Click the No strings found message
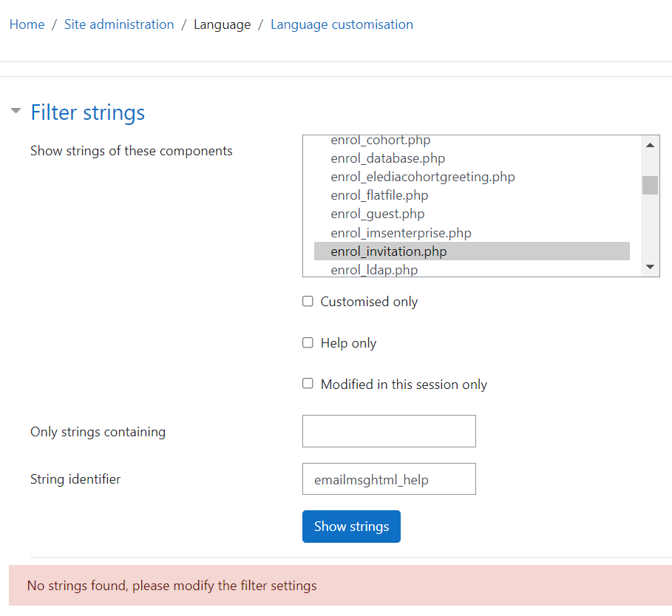 tap(172, 585)
